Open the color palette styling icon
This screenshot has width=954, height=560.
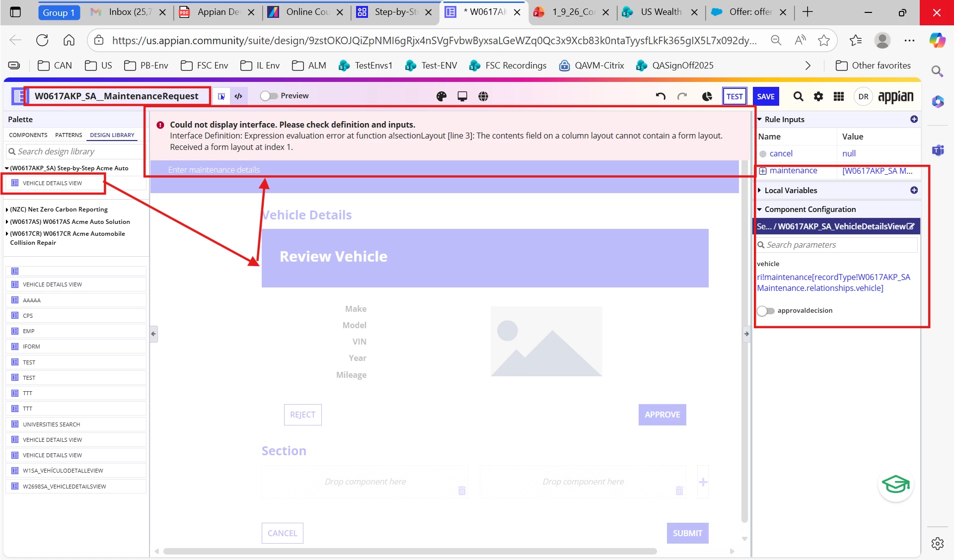[441, 96]
